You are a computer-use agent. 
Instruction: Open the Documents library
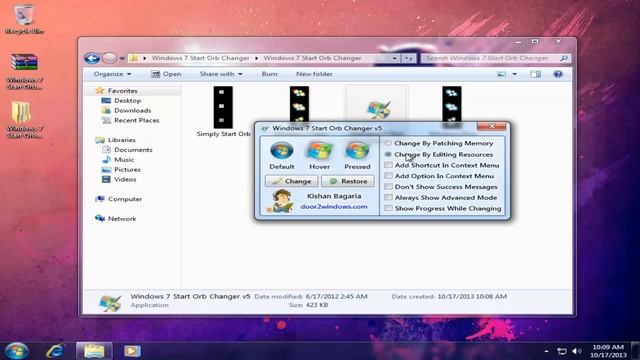coord(133,150)
